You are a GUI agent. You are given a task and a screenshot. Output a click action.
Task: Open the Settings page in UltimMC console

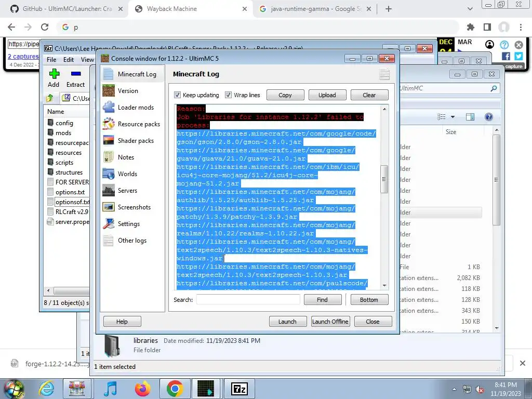tap(129, 223)
